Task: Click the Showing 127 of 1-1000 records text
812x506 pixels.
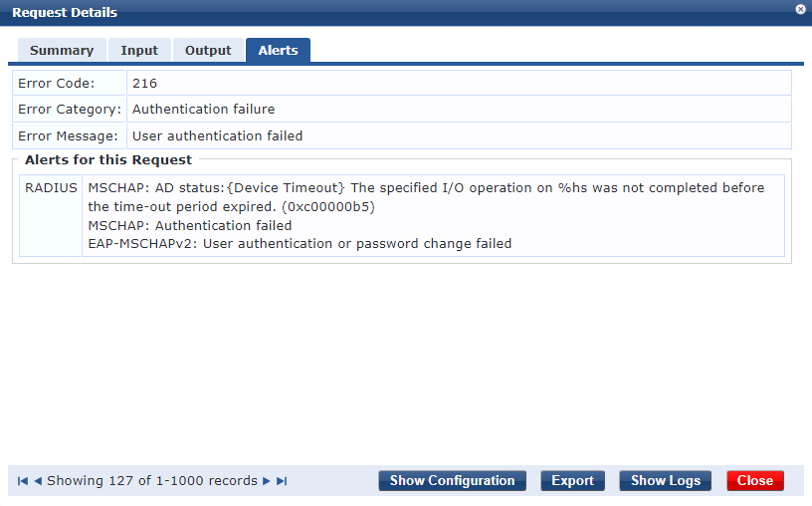Action: tap(152, 481)
